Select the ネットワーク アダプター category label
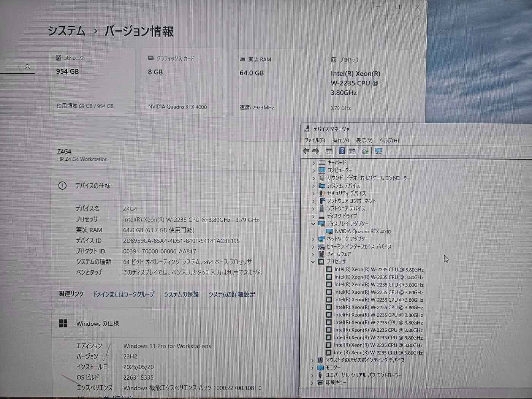 (347, 239)
